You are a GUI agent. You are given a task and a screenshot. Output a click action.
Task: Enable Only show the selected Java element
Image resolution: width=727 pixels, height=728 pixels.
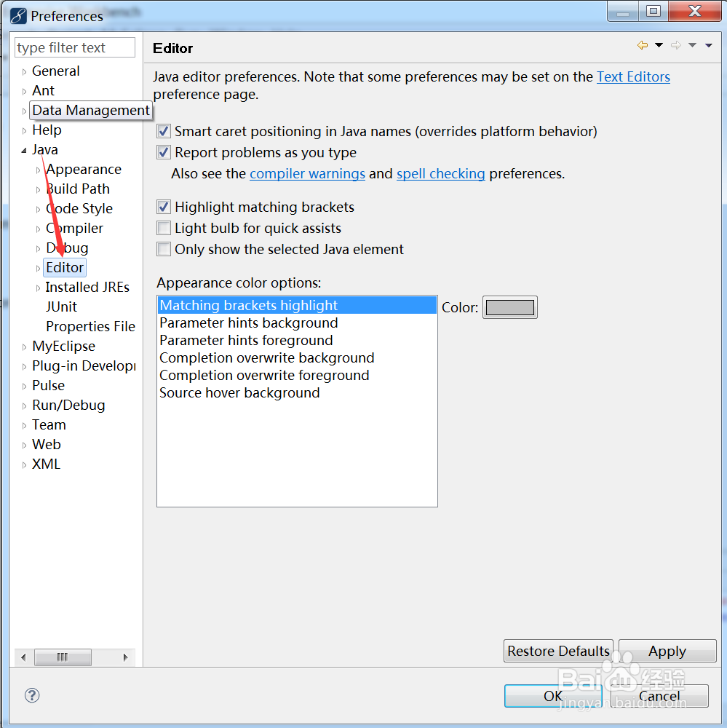164,249
